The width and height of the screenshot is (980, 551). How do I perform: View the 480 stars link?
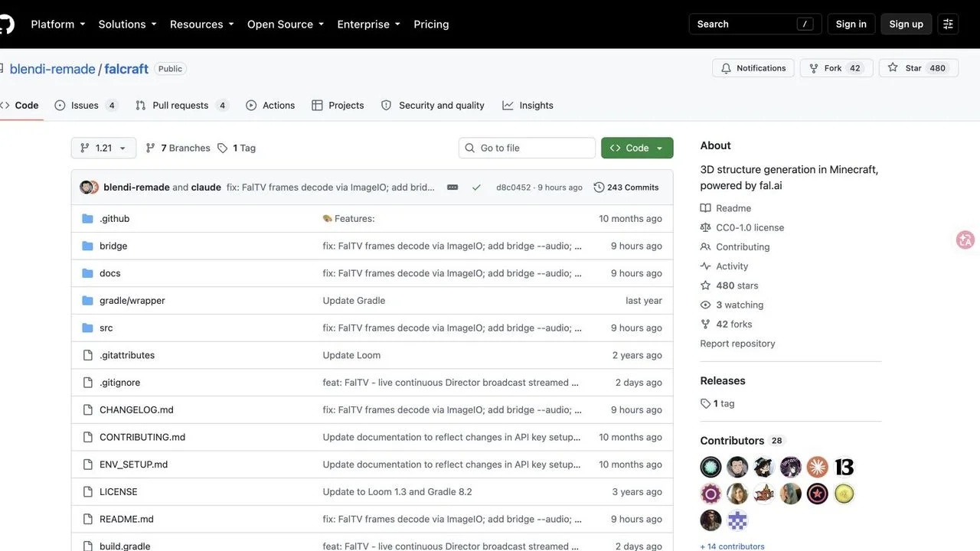[729, 285]
